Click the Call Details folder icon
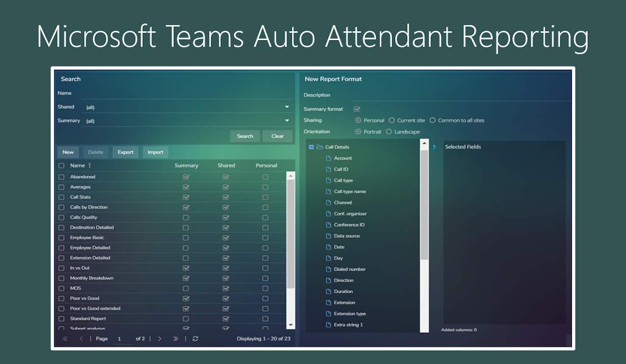The height and width of the screenshot is (364, 626). [x=319, y=147]
